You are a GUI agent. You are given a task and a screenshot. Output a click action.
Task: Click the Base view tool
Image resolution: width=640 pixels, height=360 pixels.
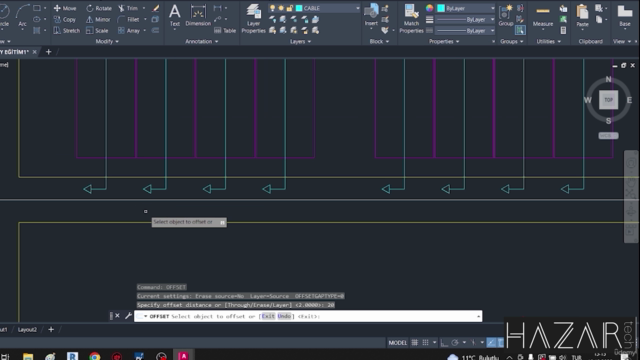coord(624,16)
